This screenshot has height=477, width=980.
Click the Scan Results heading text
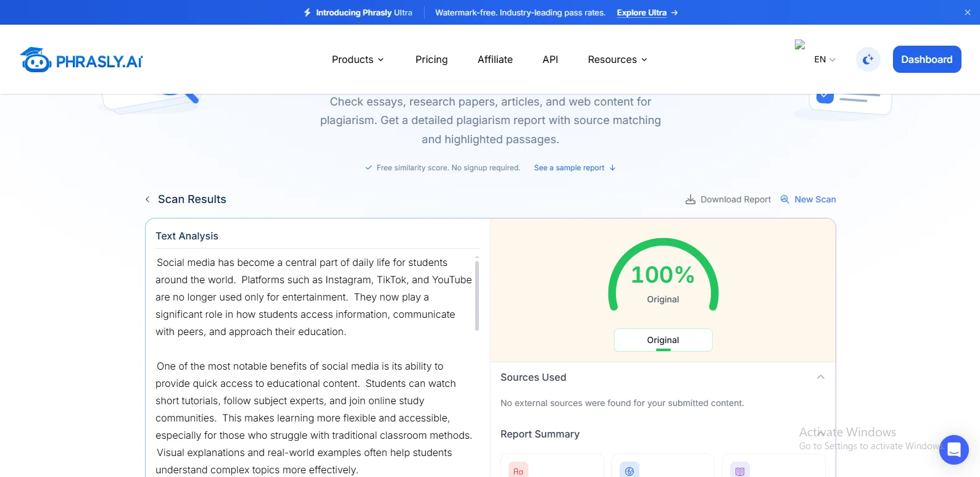pos(192,199)
